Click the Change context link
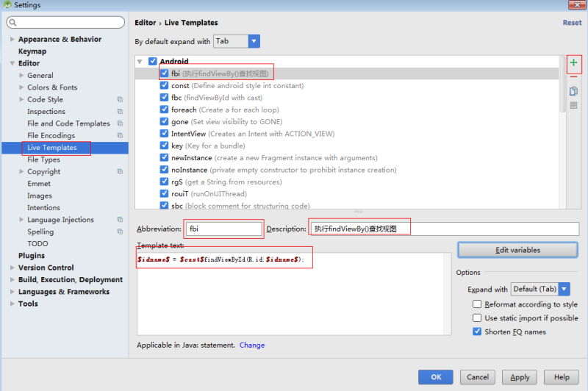 [252, 345]
